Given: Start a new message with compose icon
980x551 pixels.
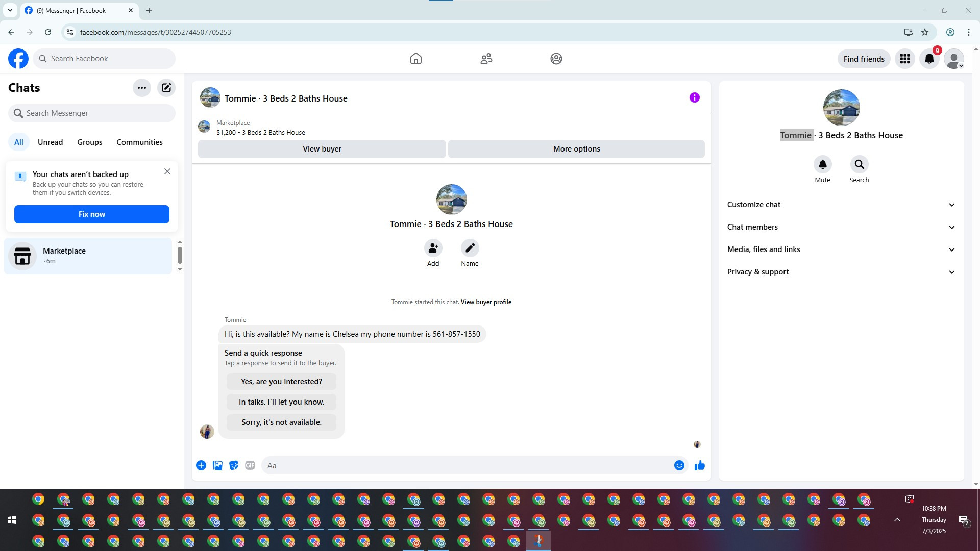Looking at the screenshot, I should 166,88.
